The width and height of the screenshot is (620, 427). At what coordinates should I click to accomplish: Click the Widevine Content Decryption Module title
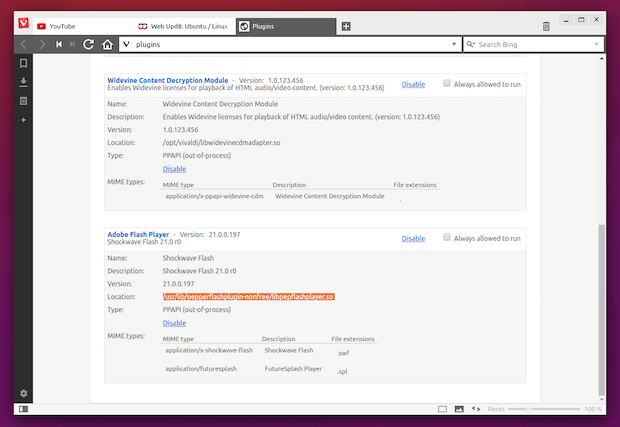point(168,80)
